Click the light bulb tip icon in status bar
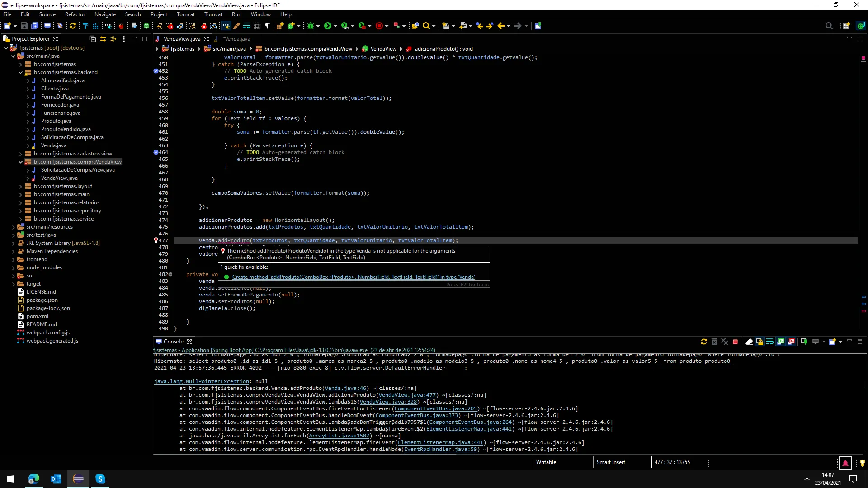Screen dimensions: 868x488 coord(862,463)
